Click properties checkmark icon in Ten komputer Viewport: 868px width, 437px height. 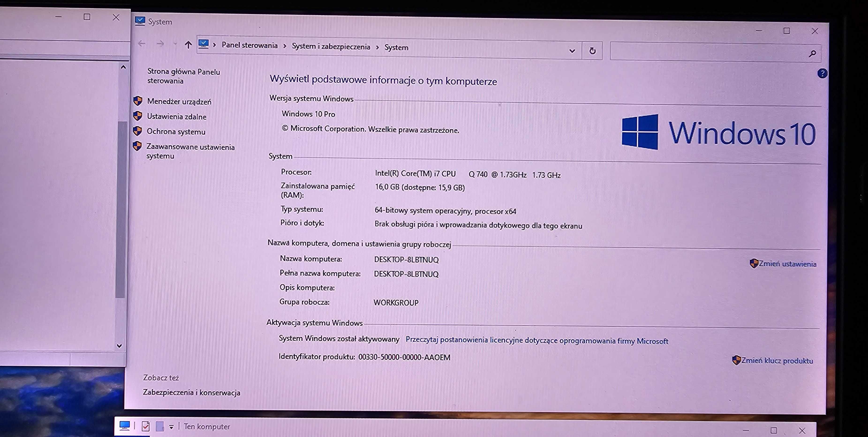pos(146,426)
